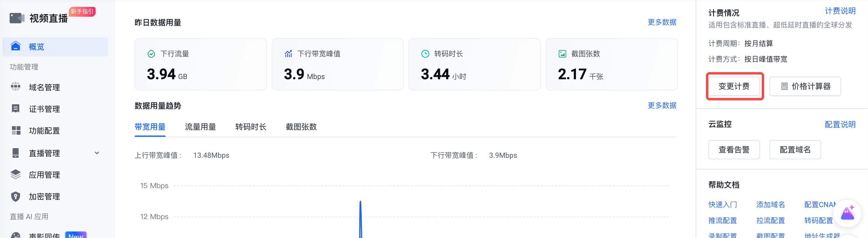
Task: Open the 计费说明 link
Action: pyautogui.click(x=840, y=11)
